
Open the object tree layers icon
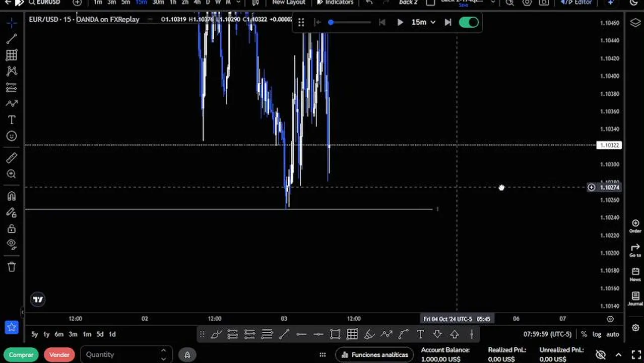pyautogui.click(x=635, y=23)
